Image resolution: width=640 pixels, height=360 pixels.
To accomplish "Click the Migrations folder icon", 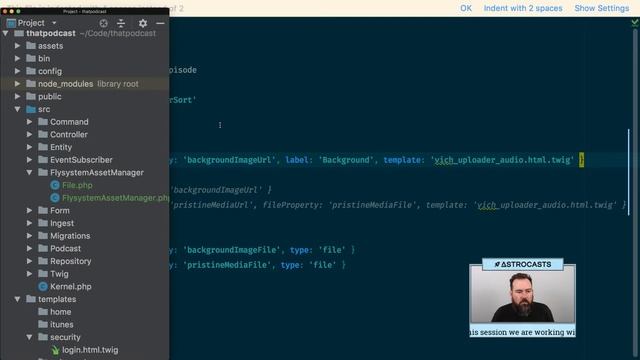I will point(43,236).
